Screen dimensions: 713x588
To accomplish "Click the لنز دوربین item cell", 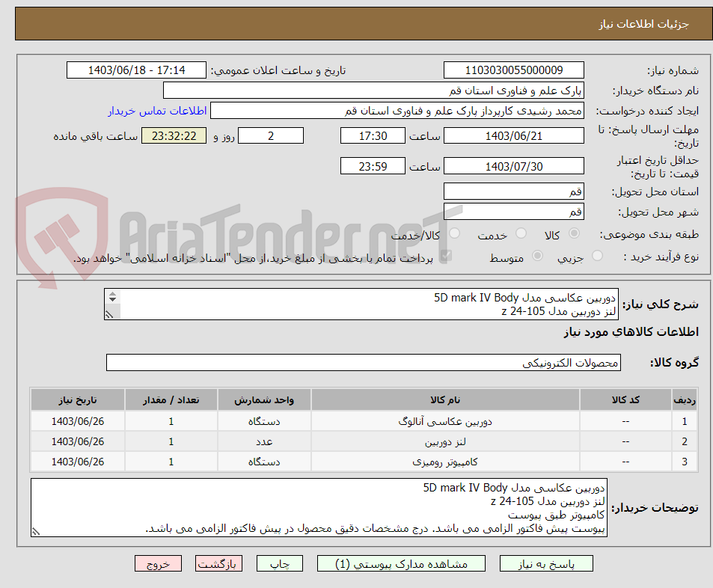I will [x=445, y=441].
